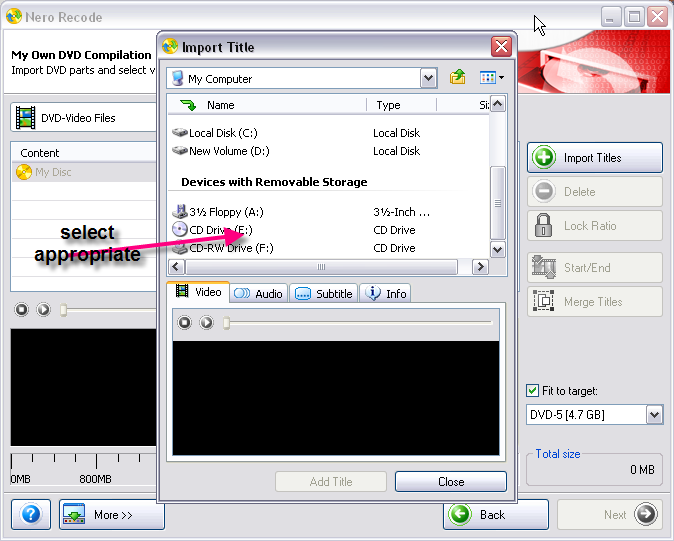Viewport: 674px width, 541px height.
Task: Click the Back button
Action: point(496,514)
